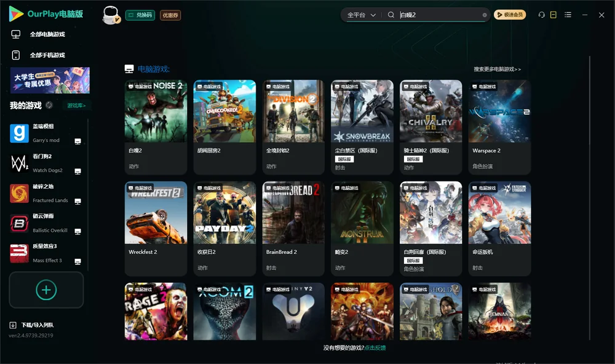Open the 游戏库> link

[76, 106]
